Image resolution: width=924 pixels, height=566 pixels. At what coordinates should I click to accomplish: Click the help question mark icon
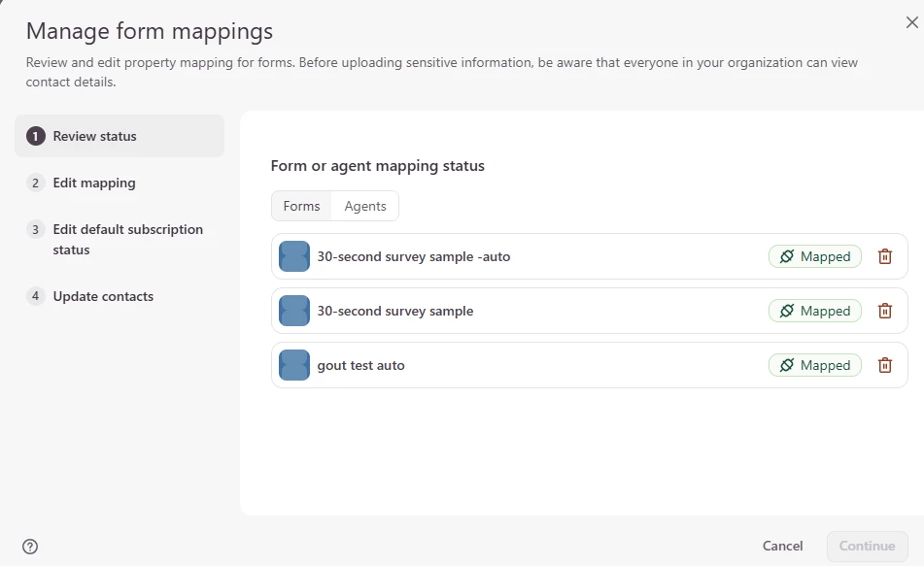[x=30, y=546]
